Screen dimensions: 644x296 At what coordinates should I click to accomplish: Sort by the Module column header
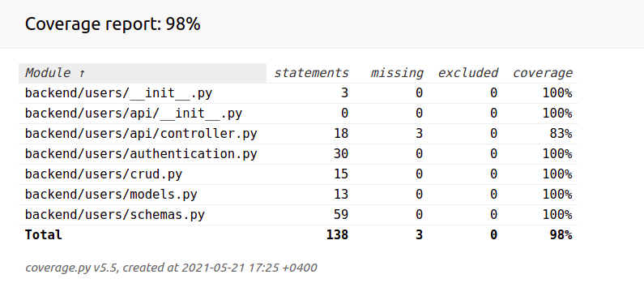pos(143,73)
